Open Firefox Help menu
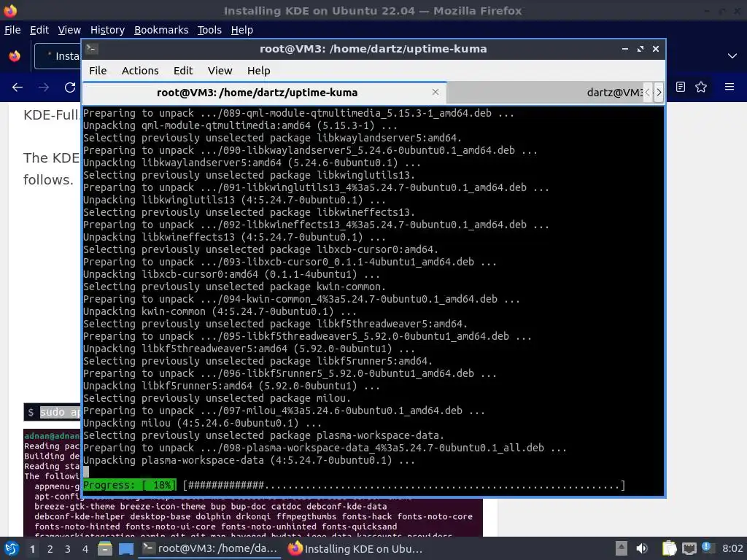747x560 pixels. coord(242,30)
